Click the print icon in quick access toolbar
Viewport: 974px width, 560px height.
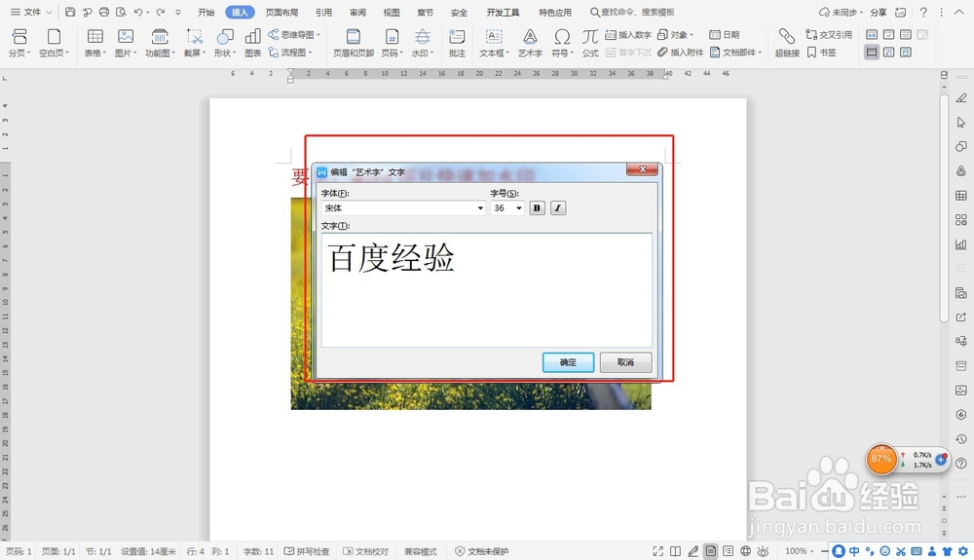104,12
